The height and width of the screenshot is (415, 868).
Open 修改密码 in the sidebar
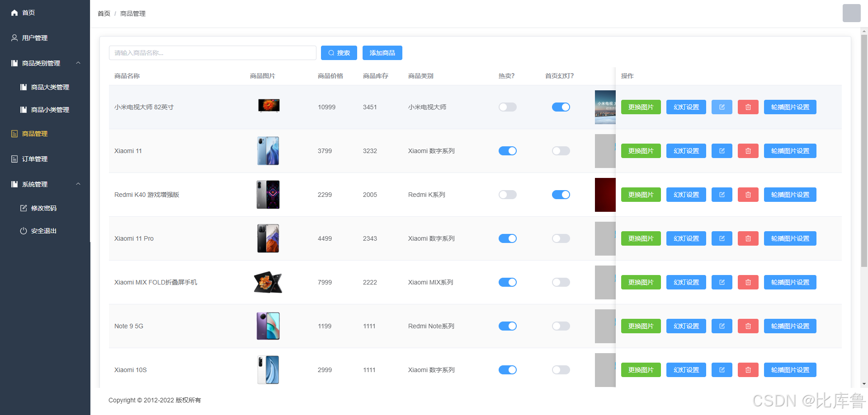(45, 208)
